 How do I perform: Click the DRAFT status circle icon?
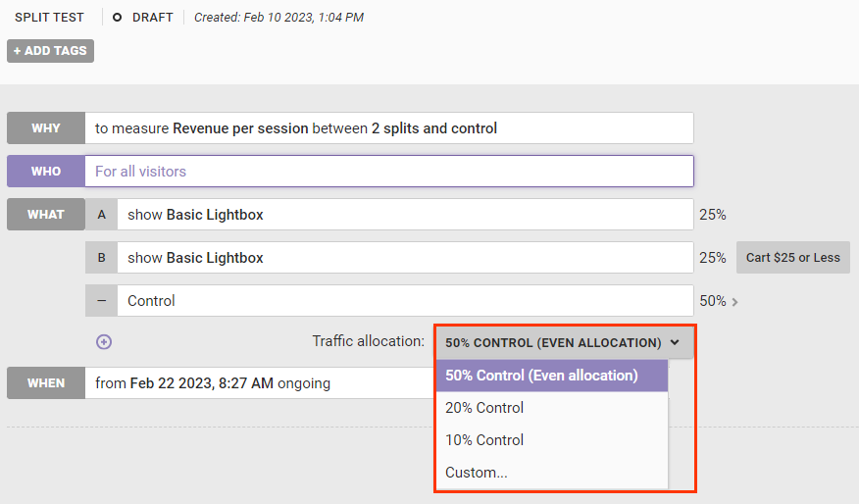[117, 18]
